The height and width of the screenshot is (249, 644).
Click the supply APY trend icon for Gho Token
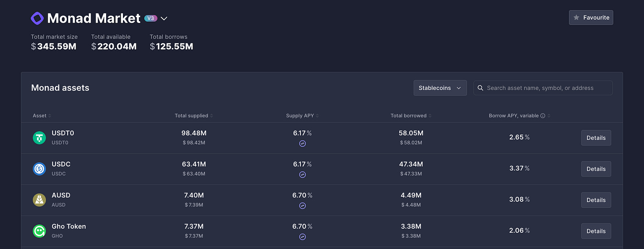point(303,237)
